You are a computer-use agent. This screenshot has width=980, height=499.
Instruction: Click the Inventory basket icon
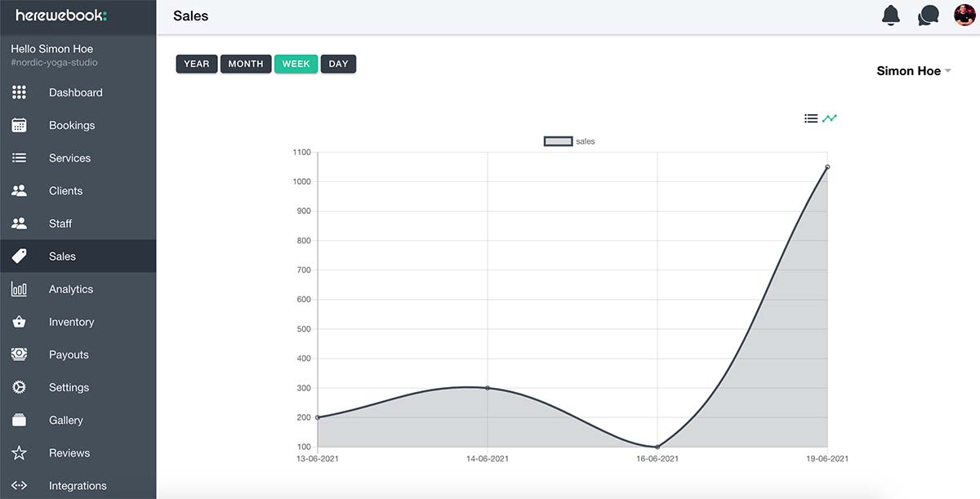20,322
